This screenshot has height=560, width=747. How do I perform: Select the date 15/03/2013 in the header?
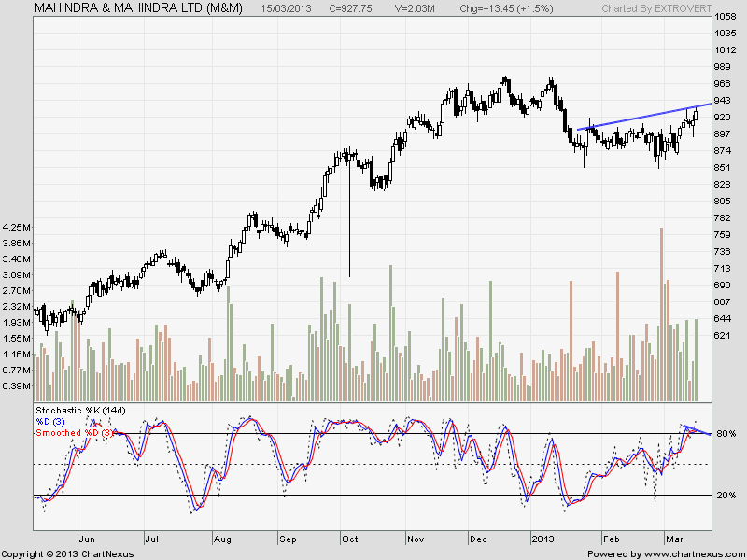(x=286, y=8)
